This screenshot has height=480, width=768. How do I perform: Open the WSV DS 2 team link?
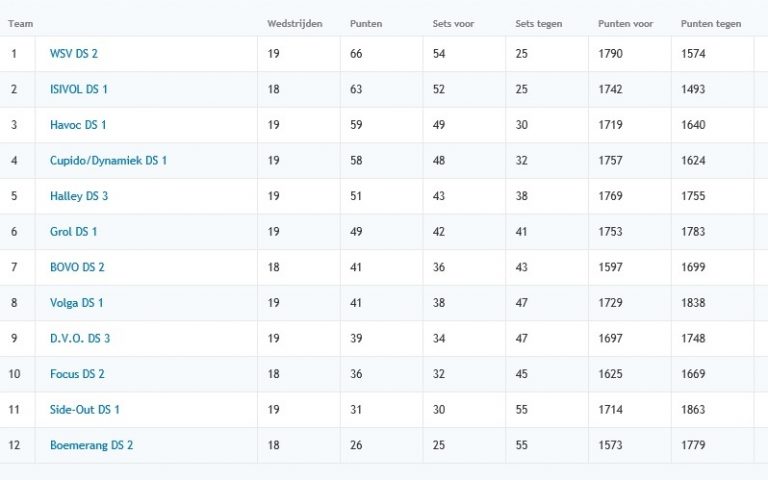pos(74,54)
